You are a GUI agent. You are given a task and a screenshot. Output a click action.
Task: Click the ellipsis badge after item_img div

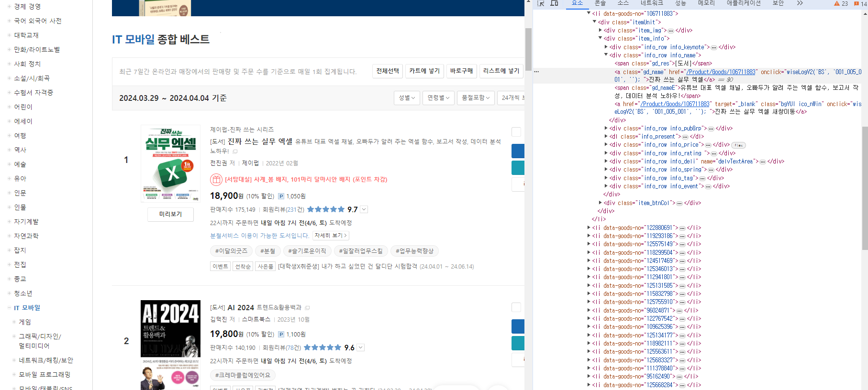click(x=670, y=31)
